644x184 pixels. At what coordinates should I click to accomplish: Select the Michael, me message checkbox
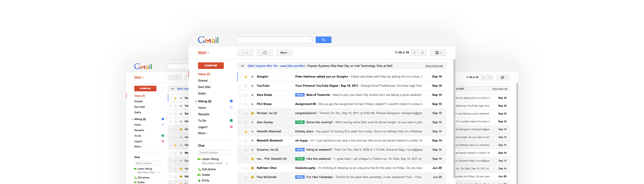[x=240, y=113]
